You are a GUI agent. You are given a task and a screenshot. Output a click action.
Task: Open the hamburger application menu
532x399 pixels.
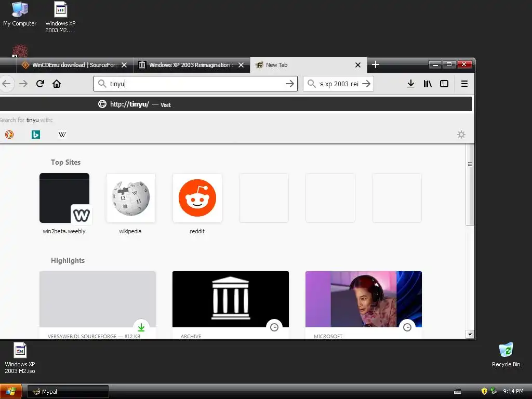coord(464,84)
